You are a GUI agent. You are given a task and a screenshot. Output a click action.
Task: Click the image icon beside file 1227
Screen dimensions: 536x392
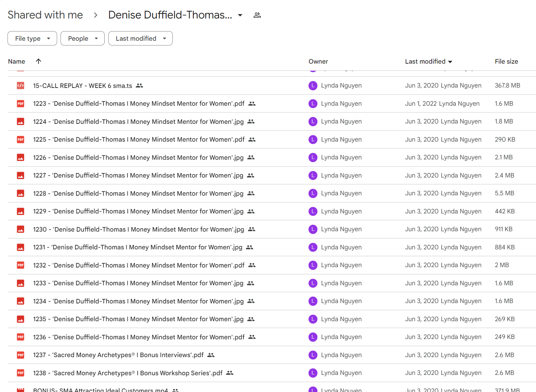pyautogui.click(x=21, y=175)
